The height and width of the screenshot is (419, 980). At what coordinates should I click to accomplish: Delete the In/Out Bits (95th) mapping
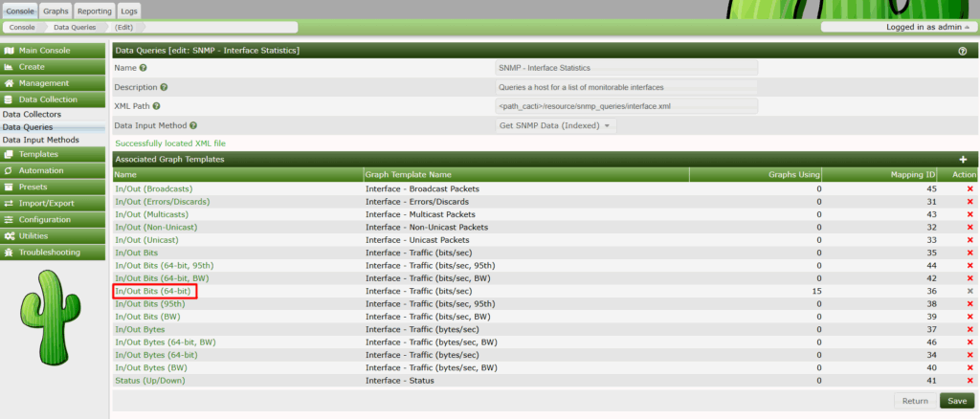970,304
